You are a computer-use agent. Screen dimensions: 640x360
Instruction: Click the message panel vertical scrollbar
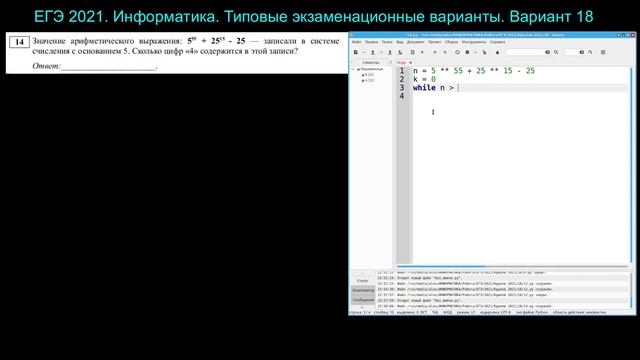pos(631,291)
